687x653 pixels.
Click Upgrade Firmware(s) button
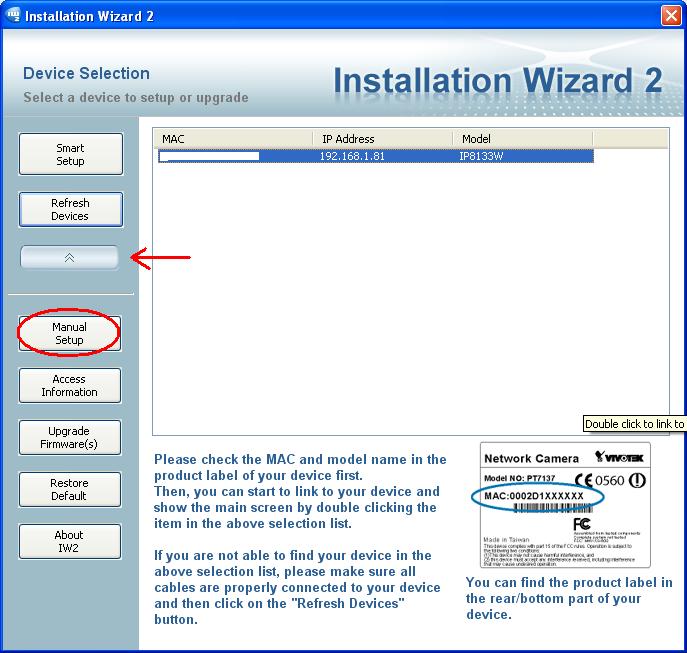pos(70,437)
